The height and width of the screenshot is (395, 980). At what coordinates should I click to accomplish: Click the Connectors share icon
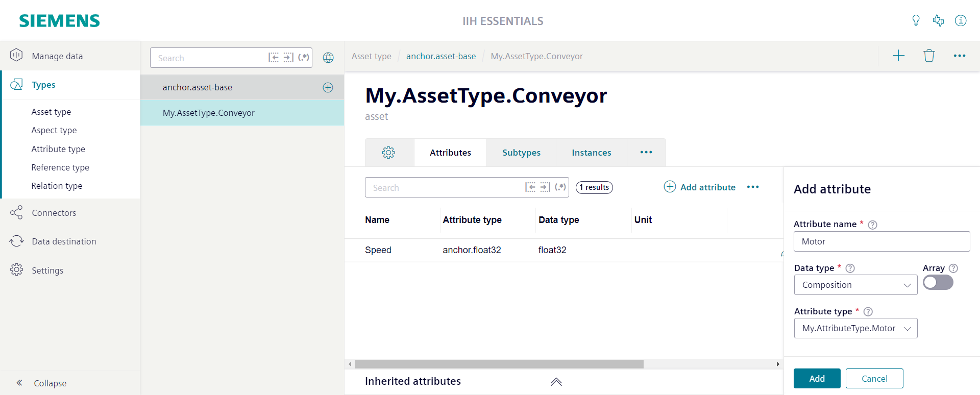pyautogui.click(x=16, y=212)
